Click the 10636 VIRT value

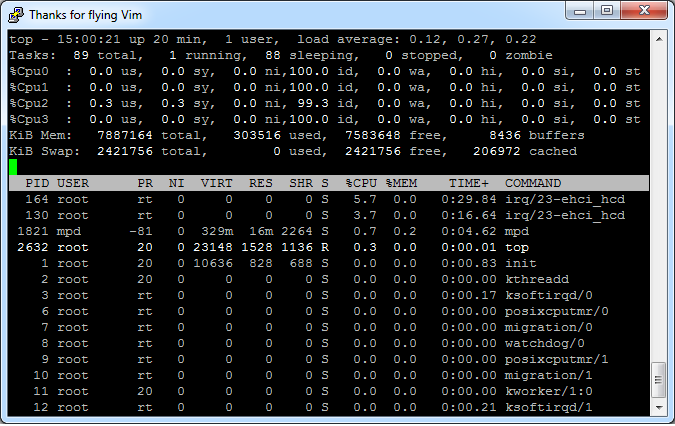click(213, 263)
